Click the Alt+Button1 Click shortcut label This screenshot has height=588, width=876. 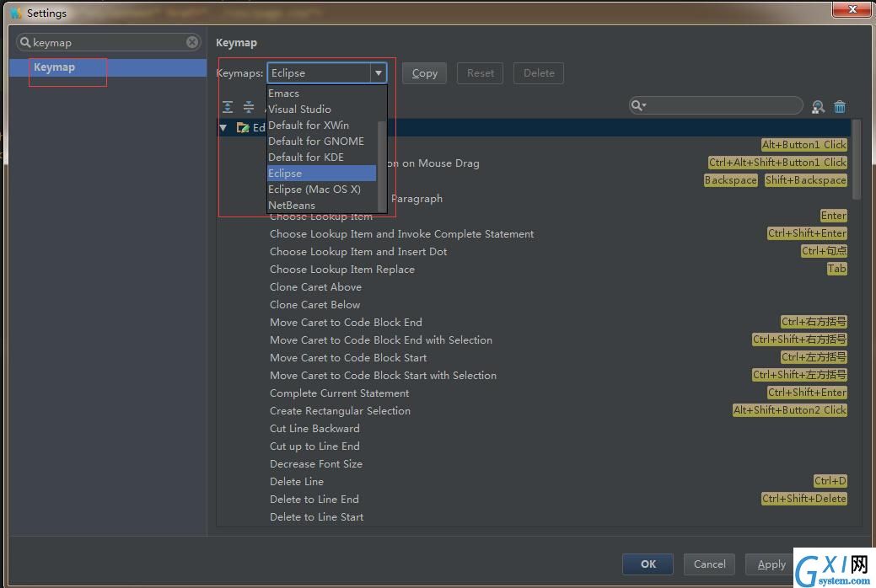[x=804, y=145]
